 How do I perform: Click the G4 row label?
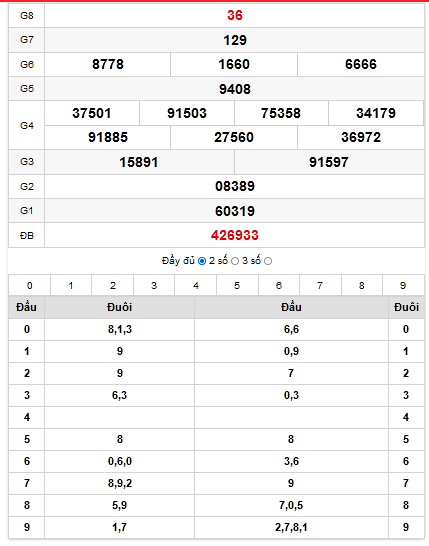27,125
